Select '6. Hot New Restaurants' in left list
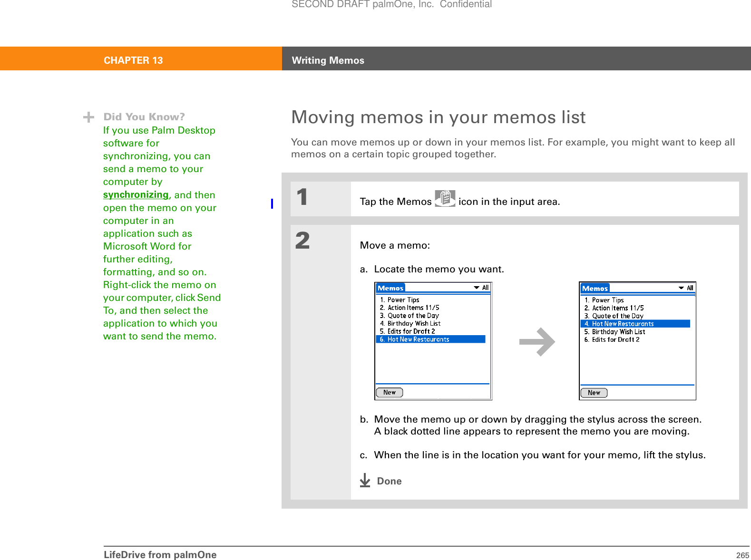This screenshot has width=751, height=560. point(430,339)
